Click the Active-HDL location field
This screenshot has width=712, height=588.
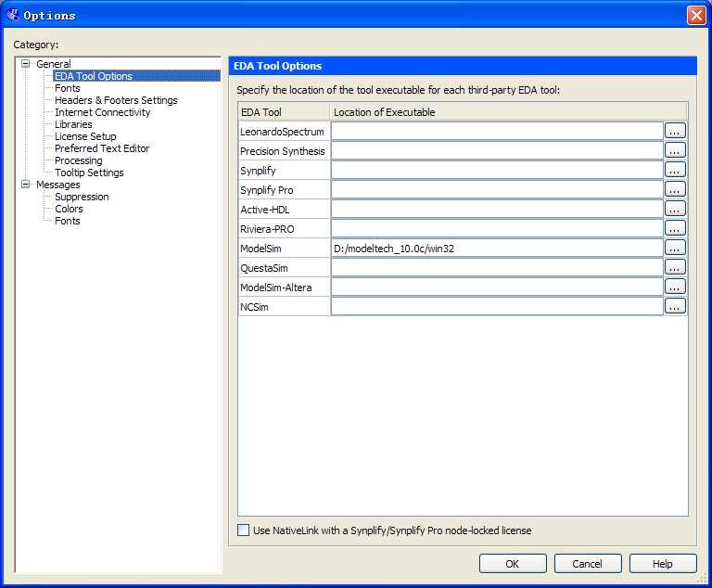coord(497,209)
